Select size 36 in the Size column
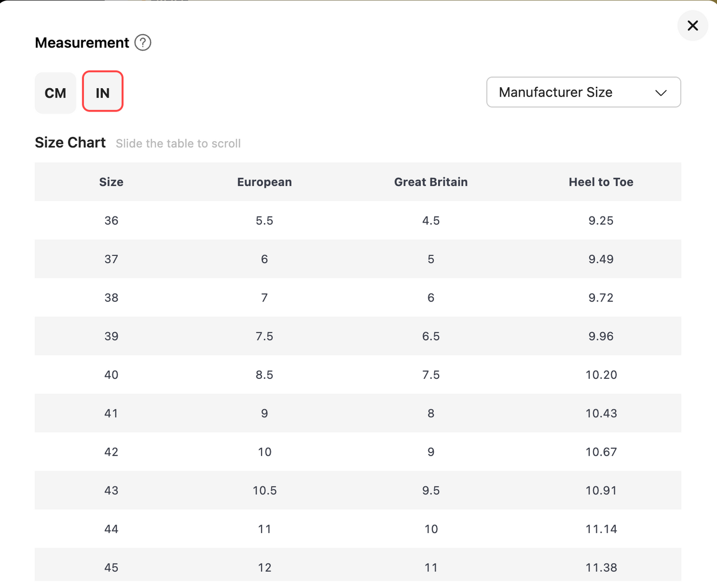The image size is (717, 588). click(111, 221)
